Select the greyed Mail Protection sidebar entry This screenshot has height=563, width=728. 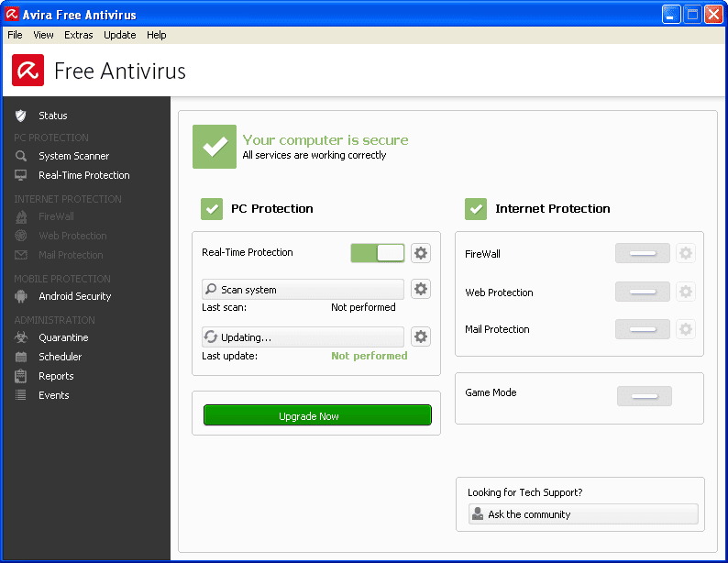tap(71, 255)
